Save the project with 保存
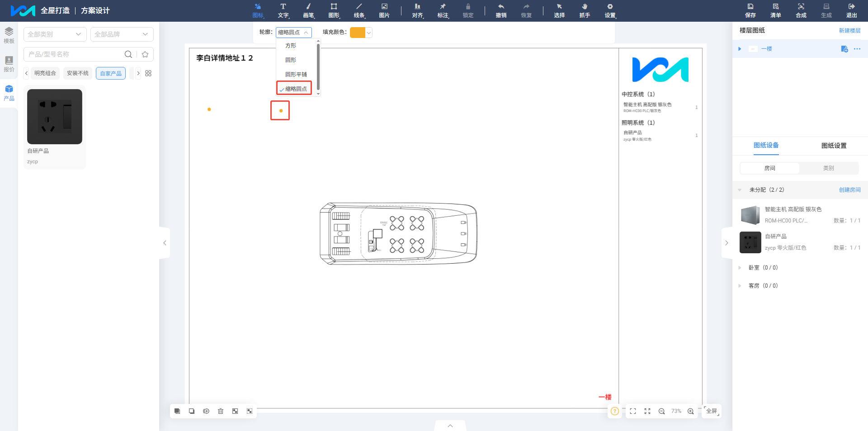The image size is (868, 431). (x=750, y=10)
